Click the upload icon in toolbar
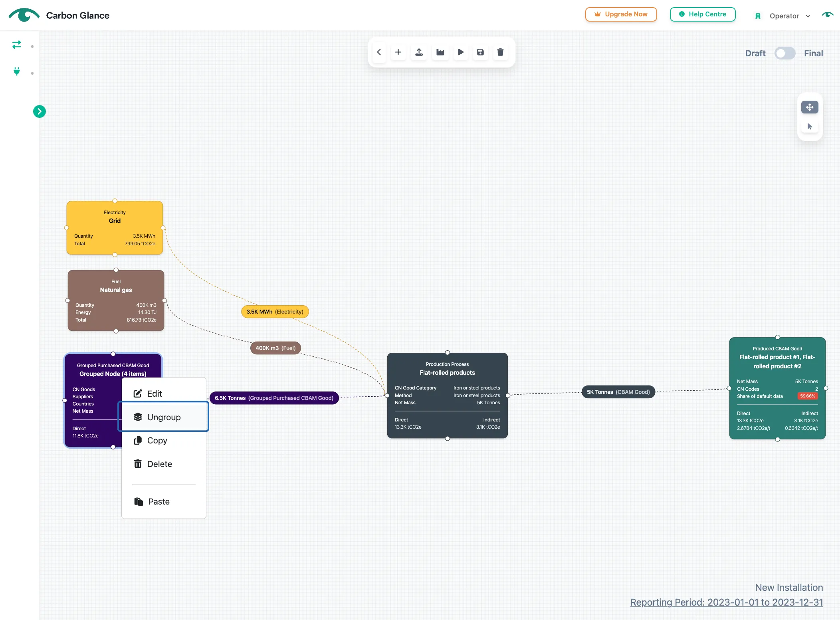The height and width of the screenshot is (620, 840). click(x=419, y=52)
